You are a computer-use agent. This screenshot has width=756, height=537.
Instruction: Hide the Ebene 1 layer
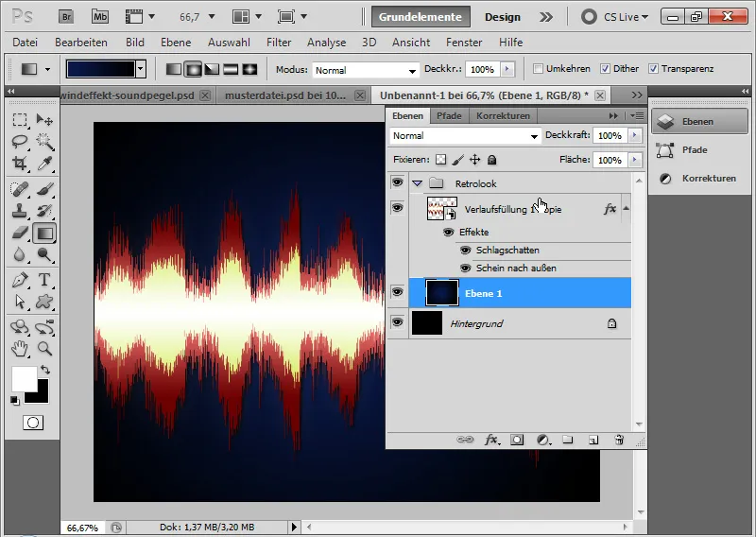(x=397, y=292)
